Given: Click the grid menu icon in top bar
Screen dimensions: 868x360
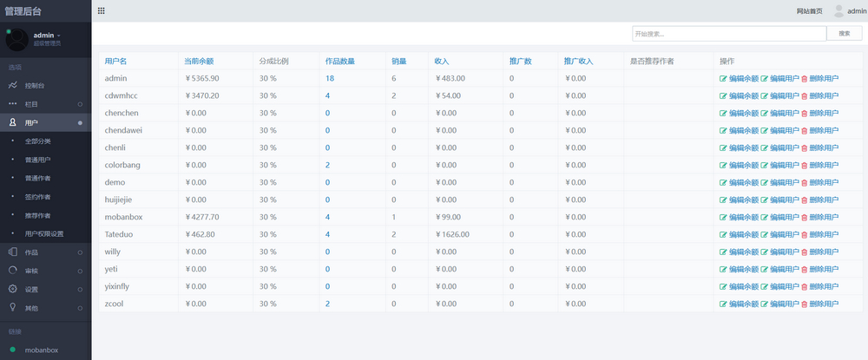Looking at the screenshot, I should click(102, 10).
